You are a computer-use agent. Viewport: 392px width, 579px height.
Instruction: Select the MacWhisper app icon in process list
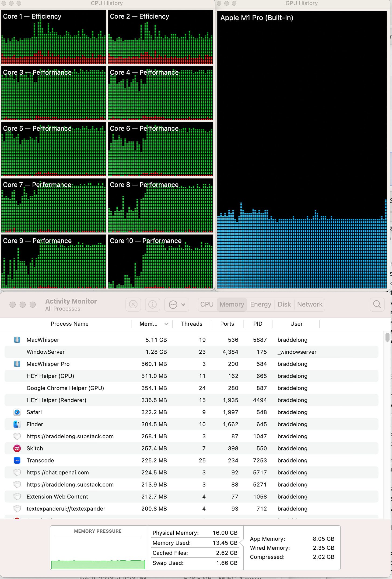[17, 340]
